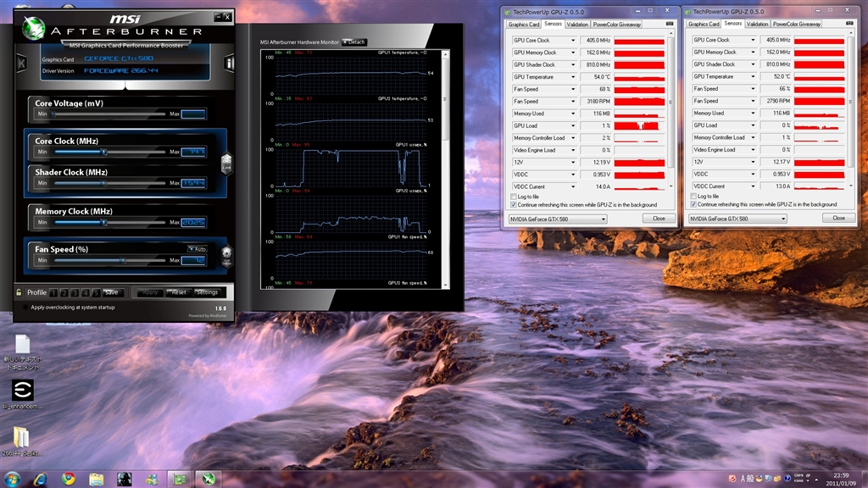The image size is (868, 488).
Task: Click the Reset button in Afterburner
Action: tap(179, 292)
